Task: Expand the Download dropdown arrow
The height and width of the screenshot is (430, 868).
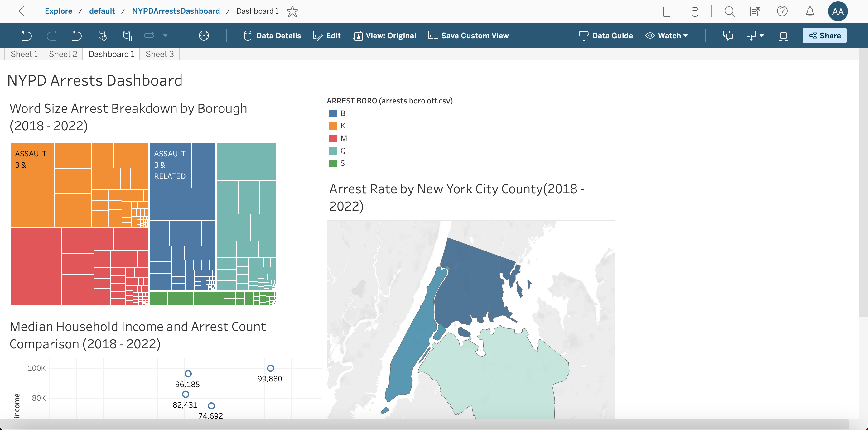Action: pos(761,36)
